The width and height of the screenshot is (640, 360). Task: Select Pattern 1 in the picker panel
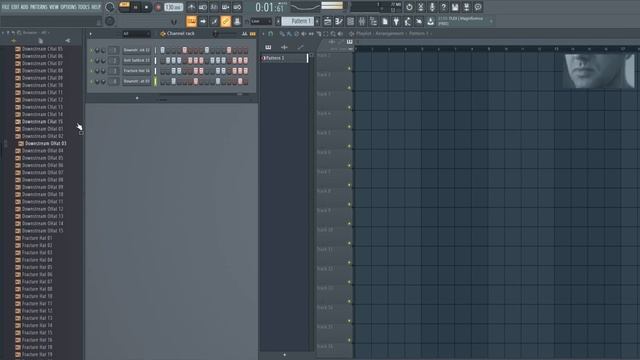(x=284, y=58)
